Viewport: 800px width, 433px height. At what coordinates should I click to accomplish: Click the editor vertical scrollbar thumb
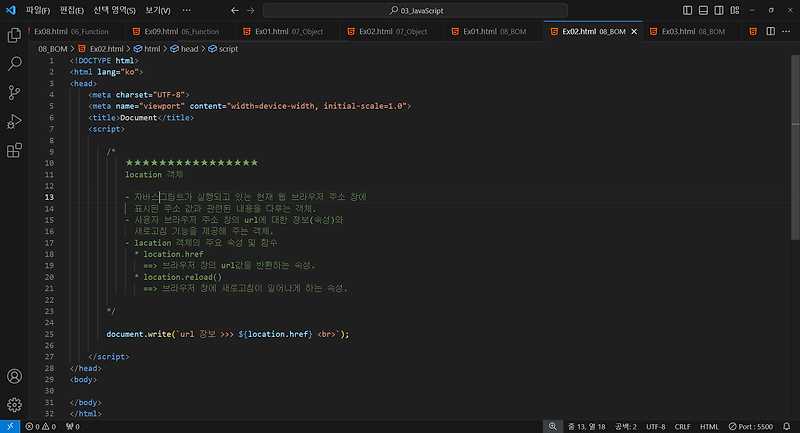click(795, 147)
